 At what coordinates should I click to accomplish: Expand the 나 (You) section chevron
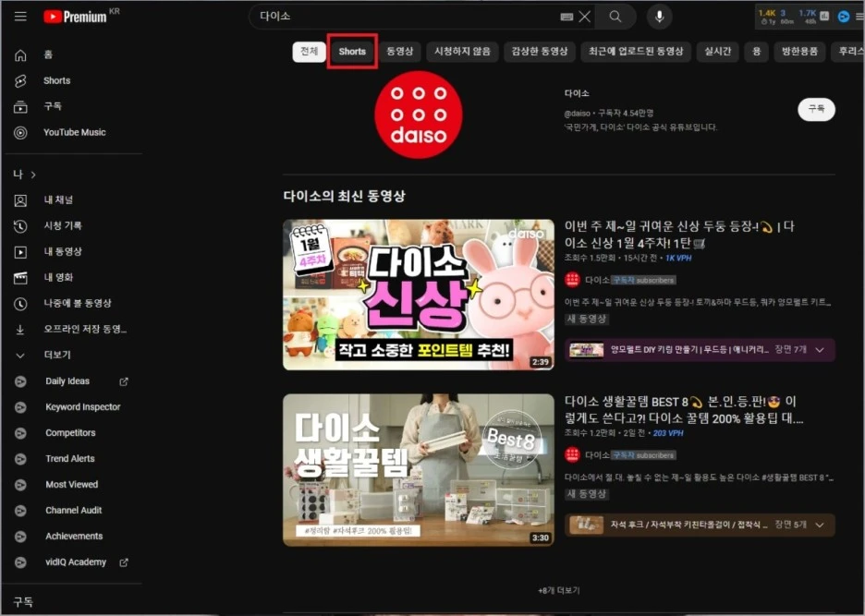click(x=33, y=175)
